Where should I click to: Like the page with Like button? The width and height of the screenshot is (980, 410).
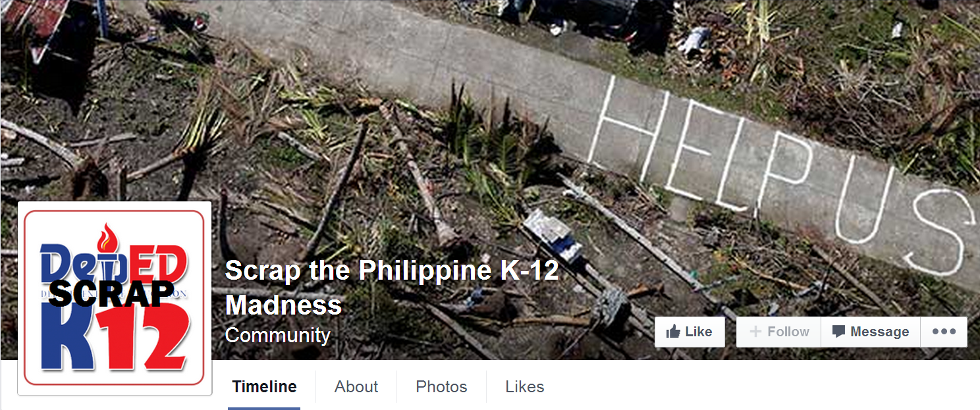tap(690, 332)
